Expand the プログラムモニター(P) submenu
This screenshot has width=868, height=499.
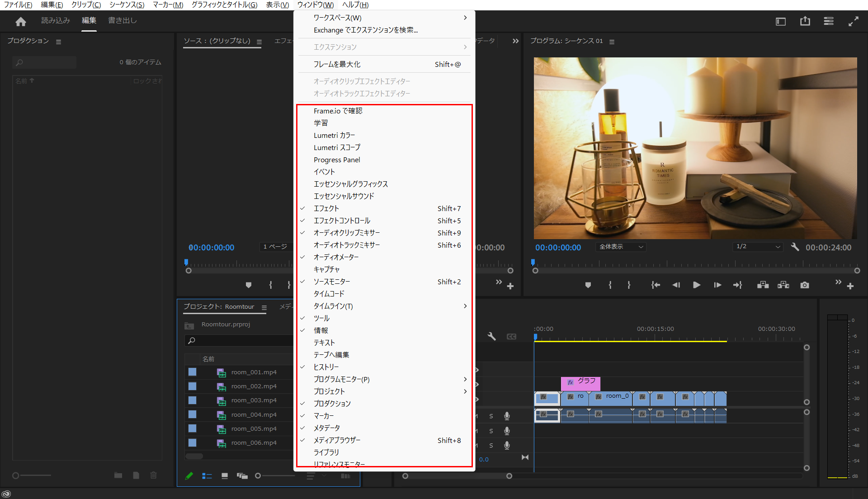(x=384, y=379)
